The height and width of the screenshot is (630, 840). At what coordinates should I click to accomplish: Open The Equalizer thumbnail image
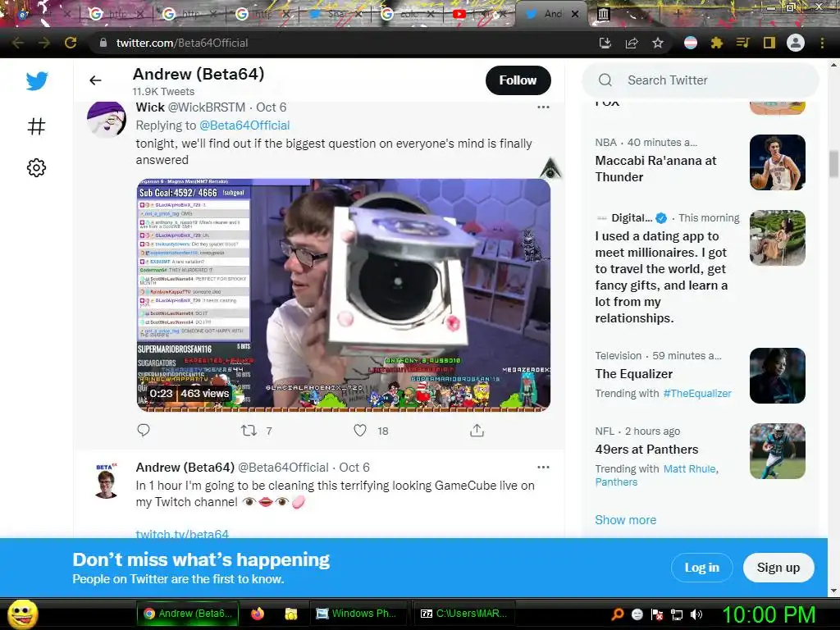pos(778,376)
